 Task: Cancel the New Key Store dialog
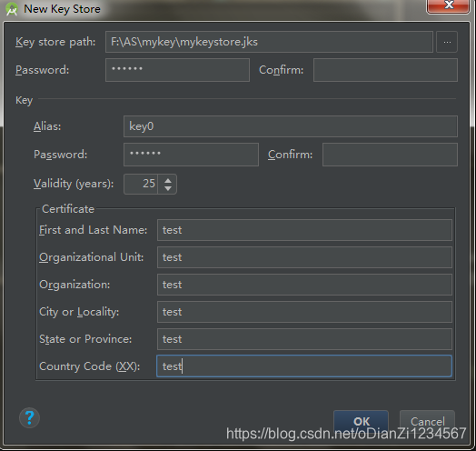[x=428, y=421]
